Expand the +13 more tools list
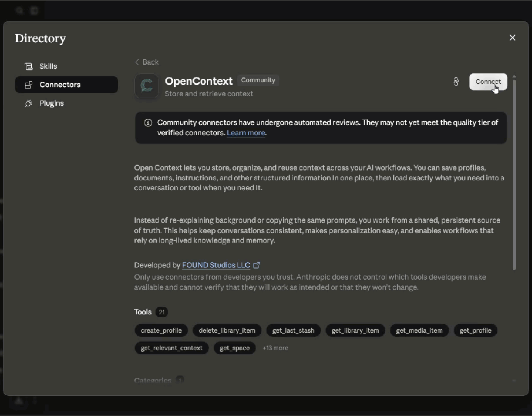 (x=275, y=348)
